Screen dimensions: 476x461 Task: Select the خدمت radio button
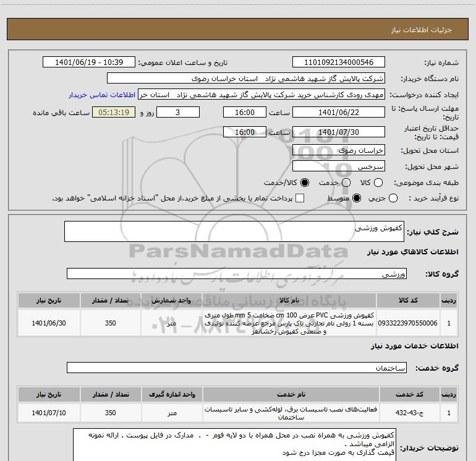(x=346, y=183)
